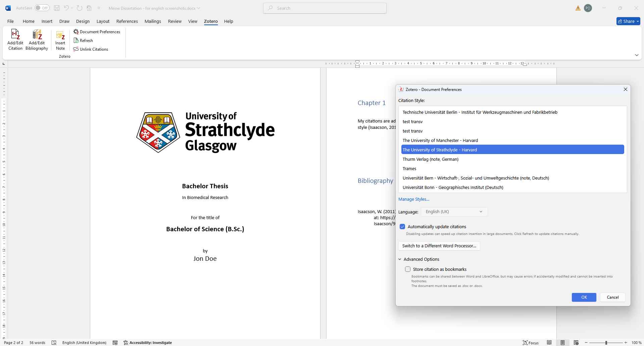Click the Save icon in title bar
Viewport: 644px width, 346px height.
tap(57, 8)
